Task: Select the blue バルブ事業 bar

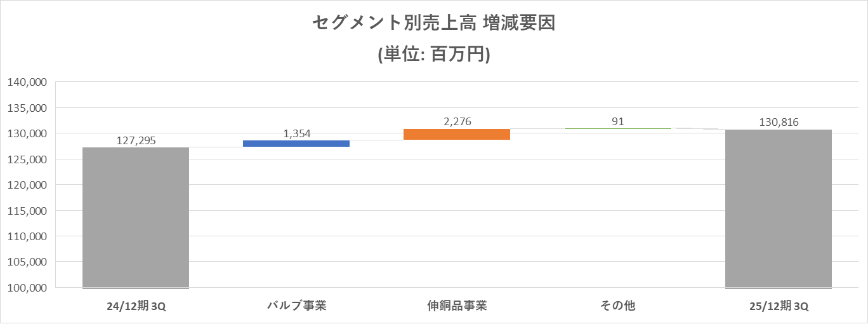Action: pos(296,144)
